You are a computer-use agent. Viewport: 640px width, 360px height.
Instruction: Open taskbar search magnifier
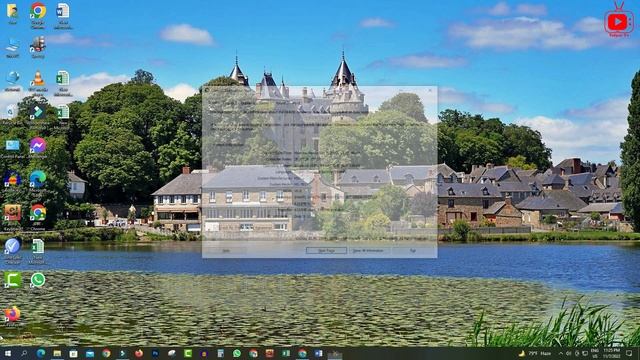pyautogui.click(x=24, y=353)
